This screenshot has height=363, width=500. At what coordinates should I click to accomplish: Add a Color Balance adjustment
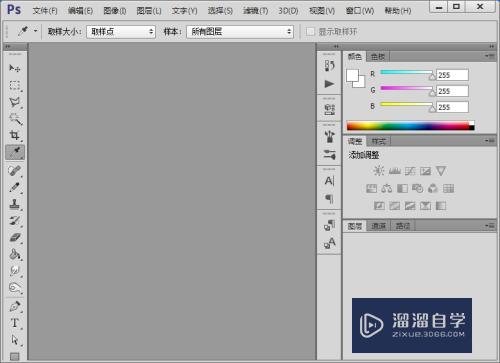click(387, 189)
